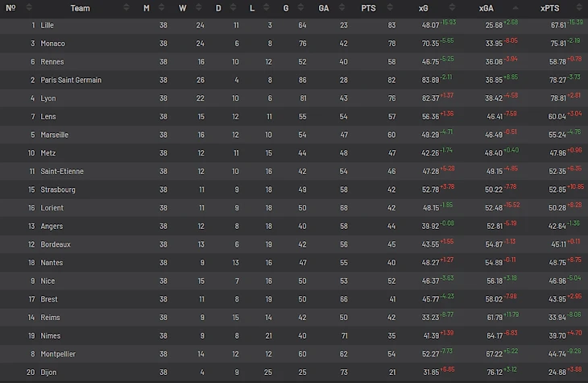588x383 pixels.
Task: Open the Dijon team page
Action: (x=48, y=372)
